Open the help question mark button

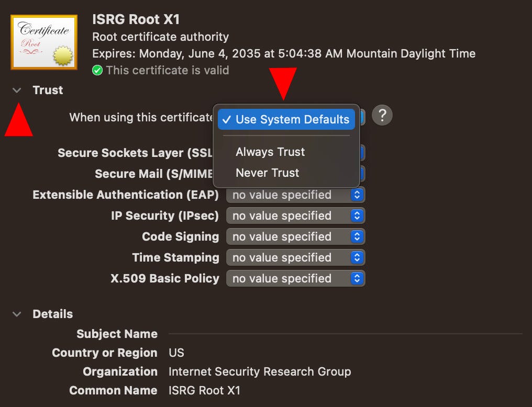click(x=382, y=115)
